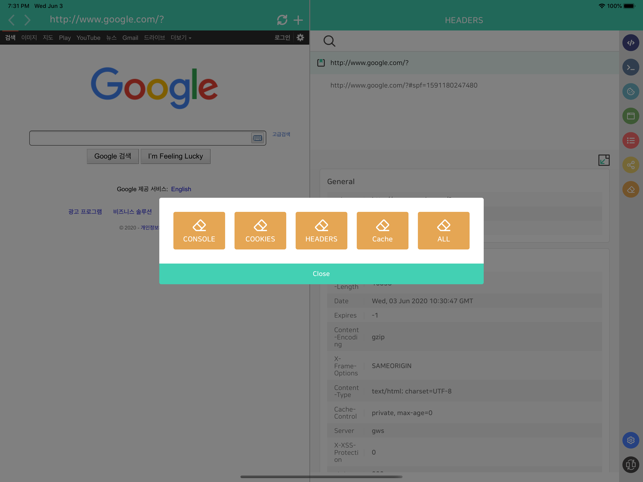The height and width of the screenshot is (482, 643).
Task: Open the YouTube link in Google bar
Action: coord(88,37)
